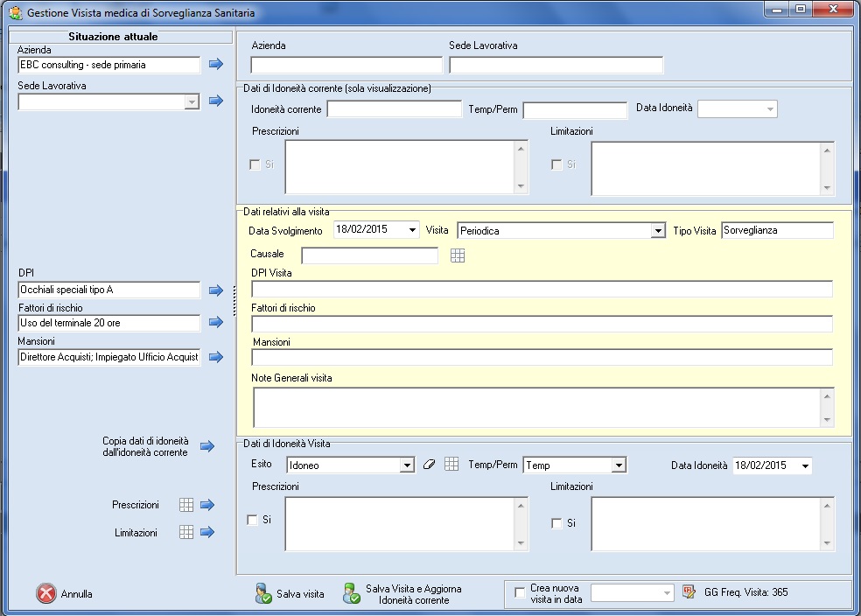Click the right-pane Azienda input field
861x616 pixels.
coord(346,66)
